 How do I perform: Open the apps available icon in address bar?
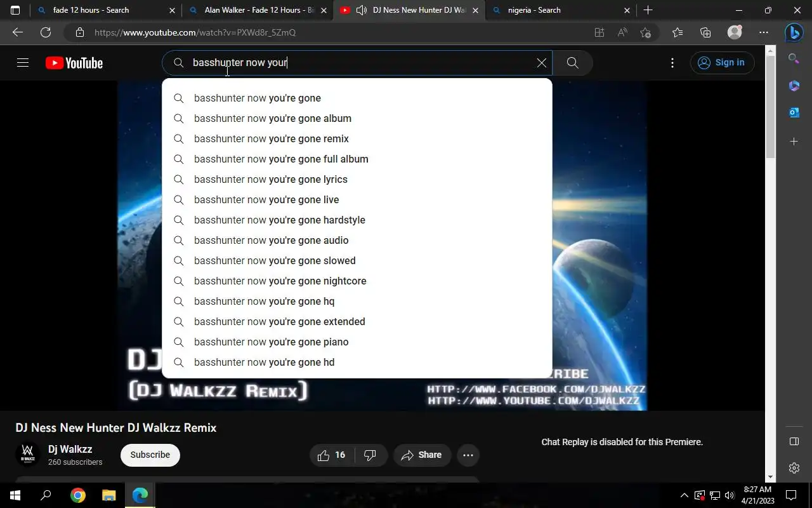pos(599,32)
